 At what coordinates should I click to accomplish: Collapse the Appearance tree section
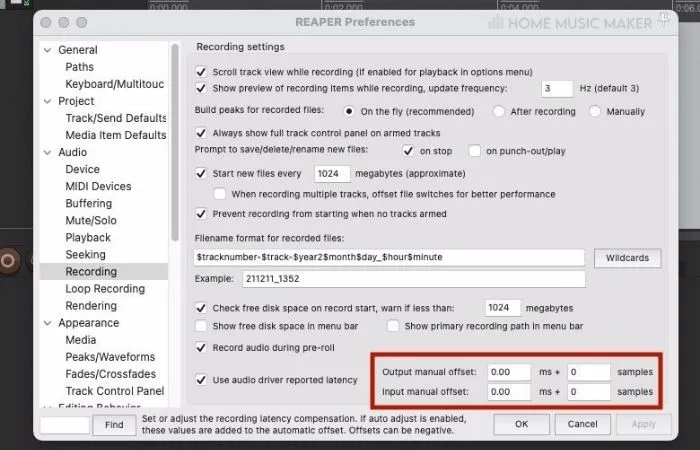point(47,323)
